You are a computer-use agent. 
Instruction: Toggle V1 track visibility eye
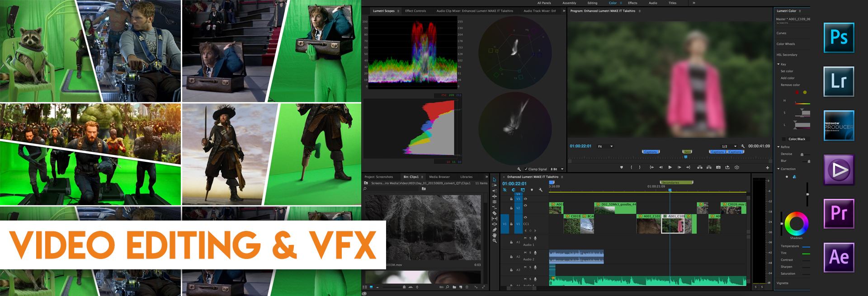(525, 217)
